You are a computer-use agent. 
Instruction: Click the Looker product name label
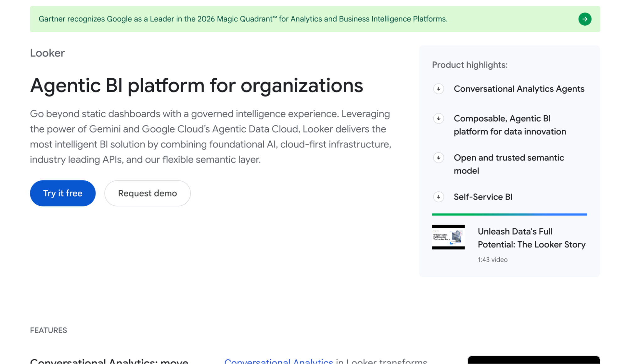point(47,53)
